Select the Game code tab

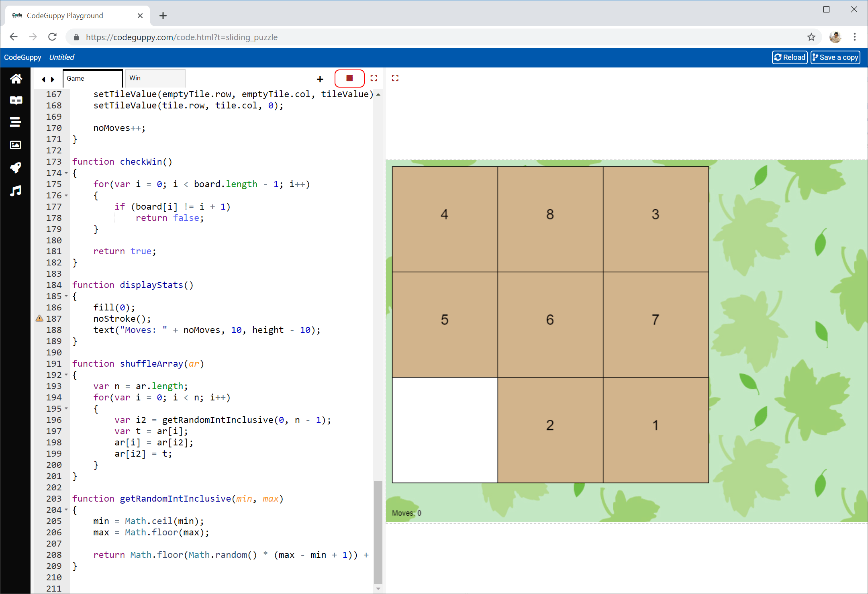[x=92, y=78]
